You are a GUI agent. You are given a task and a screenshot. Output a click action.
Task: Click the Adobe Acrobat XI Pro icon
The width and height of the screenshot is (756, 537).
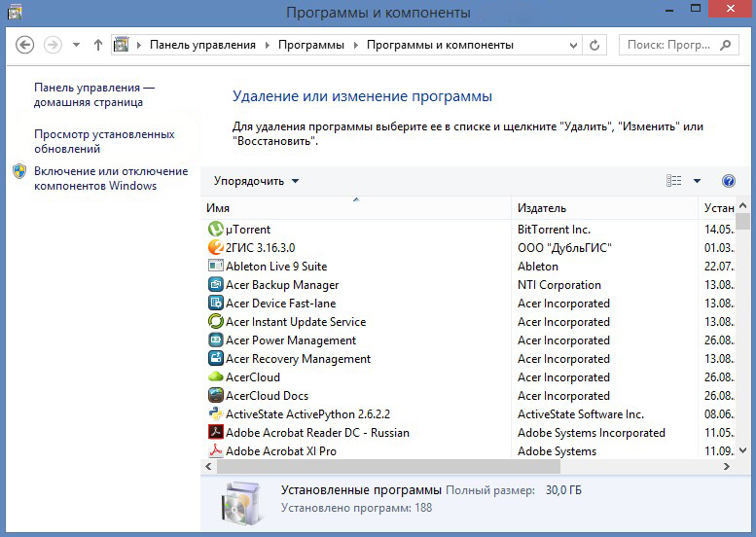click(216, 450)
